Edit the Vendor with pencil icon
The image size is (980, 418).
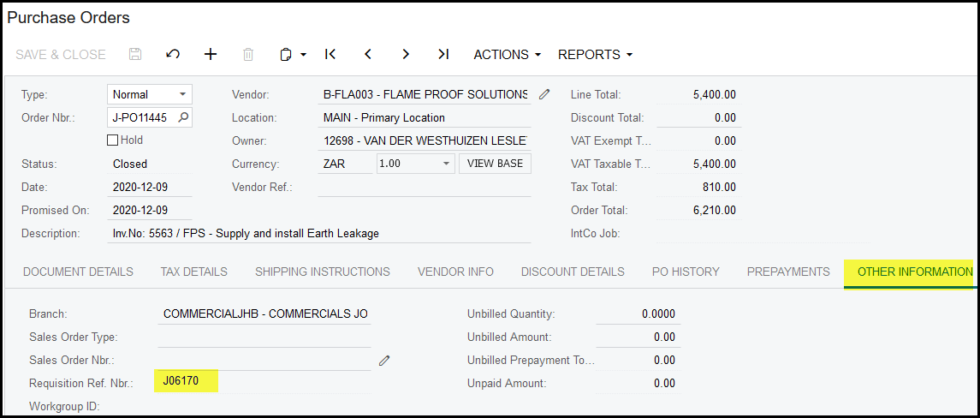pyautogui.click(x=544, y=94)
